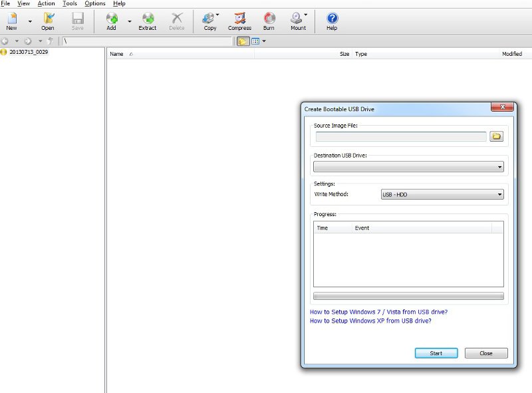Expand the Destination USB Drive dropdown

point(408,167)
